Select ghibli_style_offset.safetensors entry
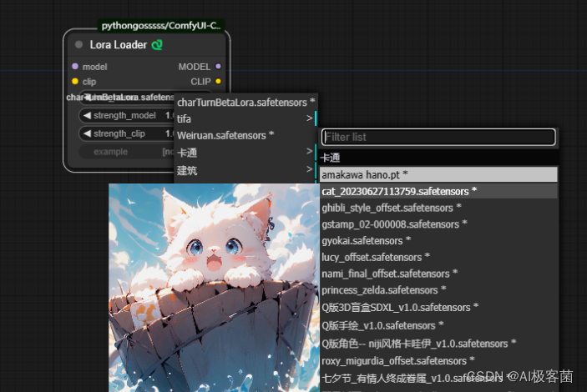Screen dimensions: 587x392 (x=438, y=208)
